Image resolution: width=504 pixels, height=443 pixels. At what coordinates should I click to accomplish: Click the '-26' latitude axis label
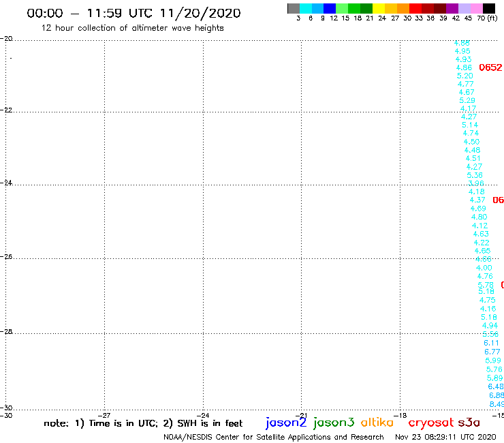pyautogui.click(x=6, y=257)
